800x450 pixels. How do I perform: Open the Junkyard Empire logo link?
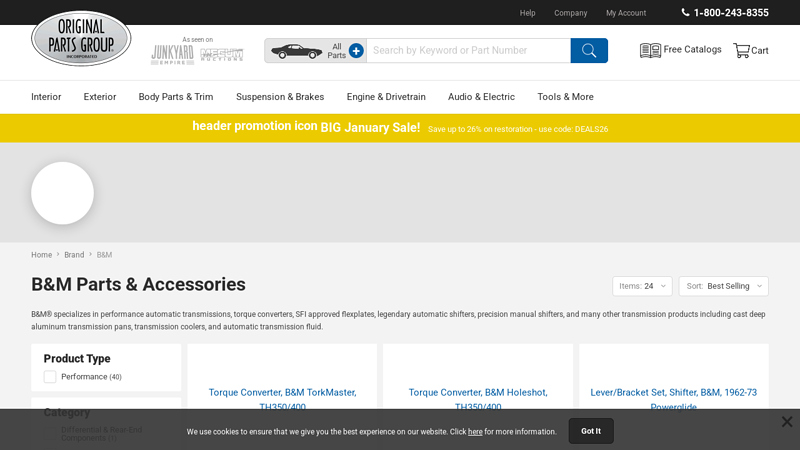(172, 55)
